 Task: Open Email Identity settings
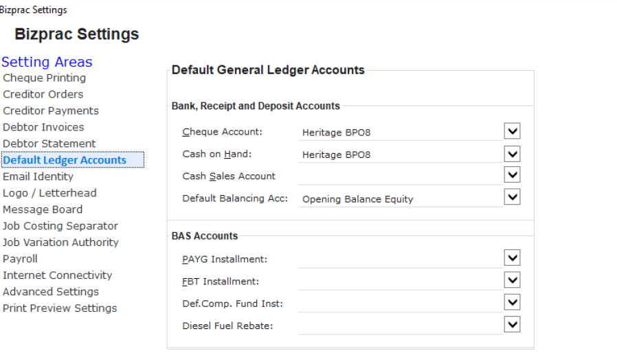click(38, 177)
